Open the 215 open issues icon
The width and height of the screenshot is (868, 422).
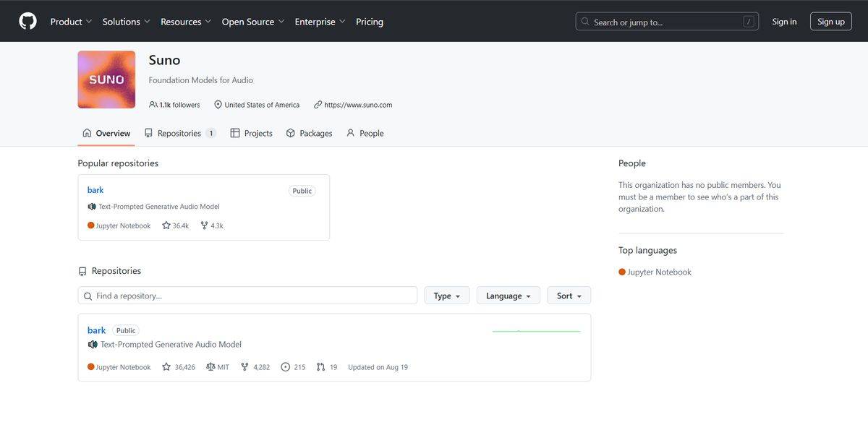pyautogui.click(x=285, y=367)
